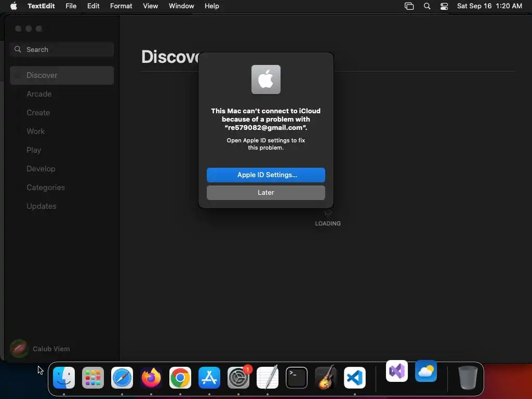Click the Stage Manager windows icon in menu bar
This screenshot has height=399, width=532.
409,6
